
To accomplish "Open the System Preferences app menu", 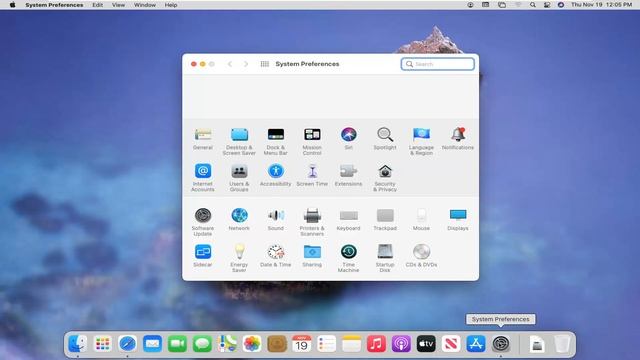I will pos(54,5).
